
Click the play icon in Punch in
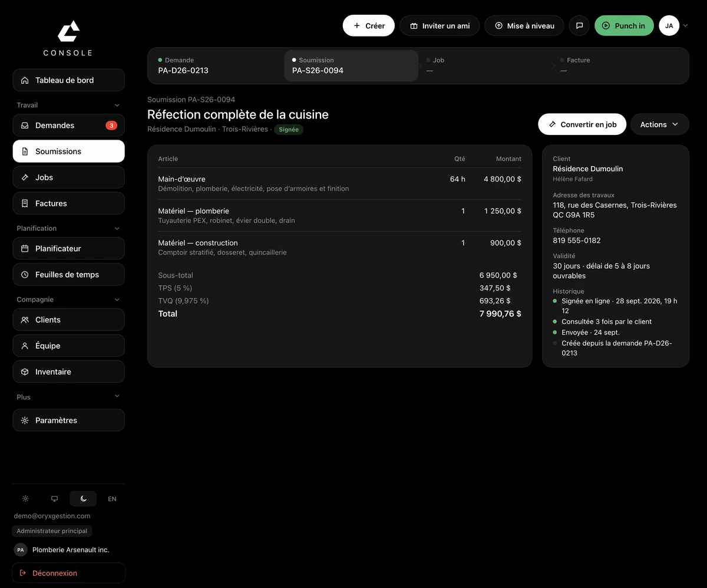pyautogui.click(x=606, y=26)
